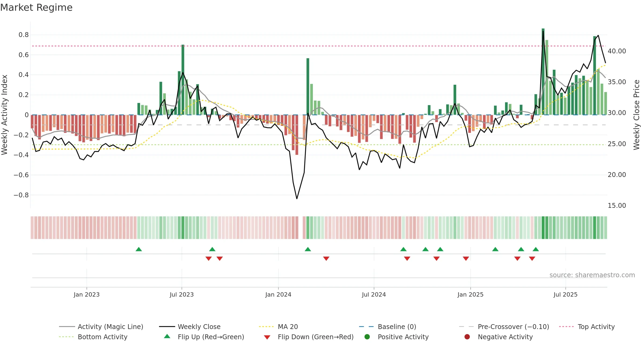
Task: Toggle the Bottom Activity legend entry
Action: 93,337
